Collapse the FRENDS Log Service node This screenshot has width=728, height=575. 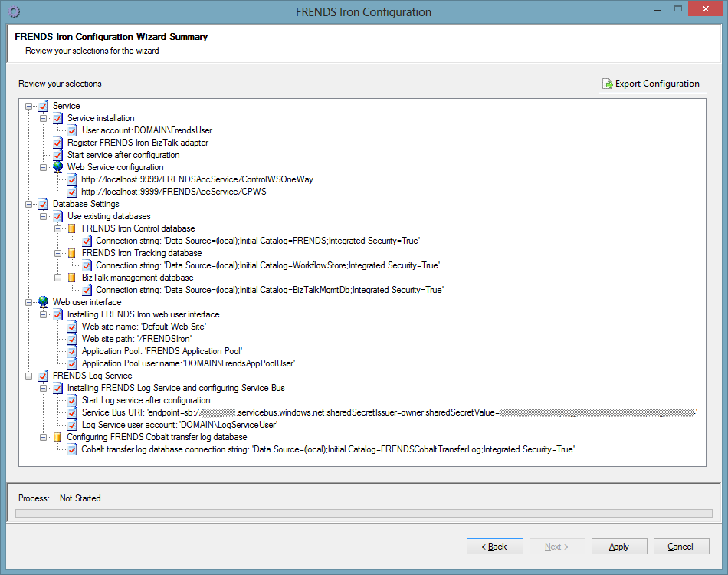pos(29,376)
